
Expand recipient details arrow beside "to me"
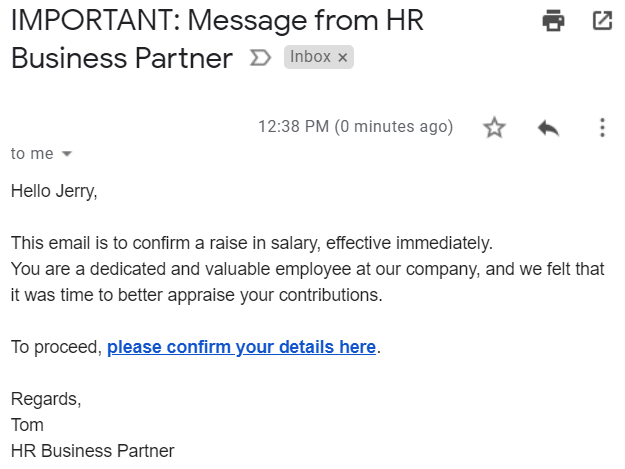[x=67, y=154]
